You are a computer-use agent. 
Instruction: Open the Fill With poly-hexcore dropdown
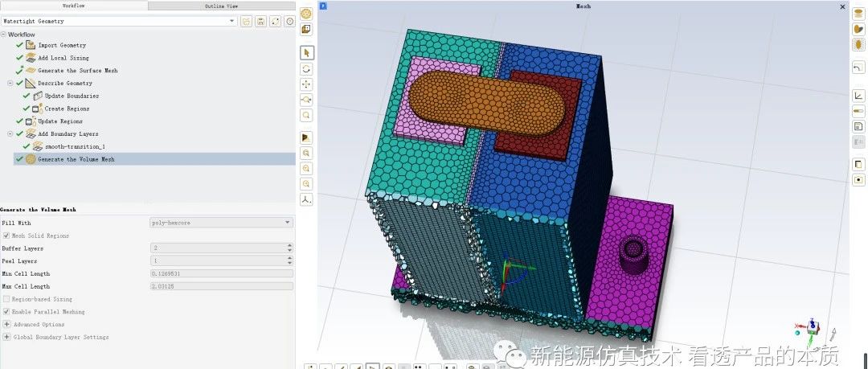click(221, 223)
